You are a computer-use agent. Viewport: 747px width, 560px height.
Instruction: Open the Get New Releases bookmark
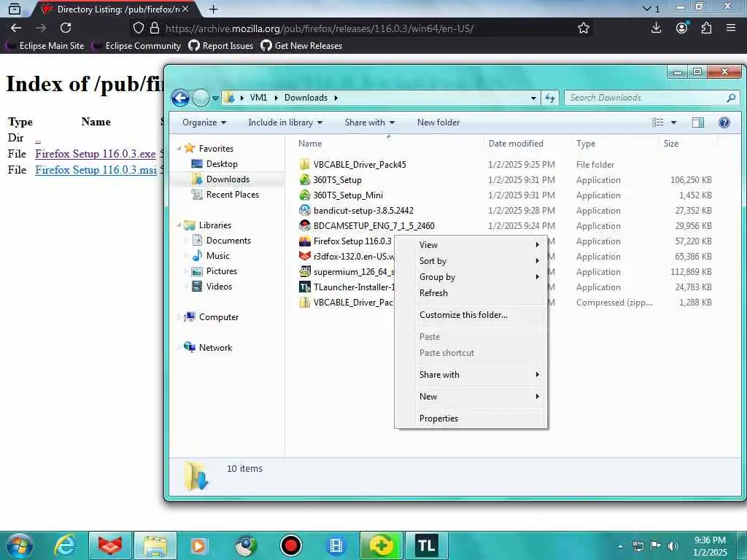(301, 46)
